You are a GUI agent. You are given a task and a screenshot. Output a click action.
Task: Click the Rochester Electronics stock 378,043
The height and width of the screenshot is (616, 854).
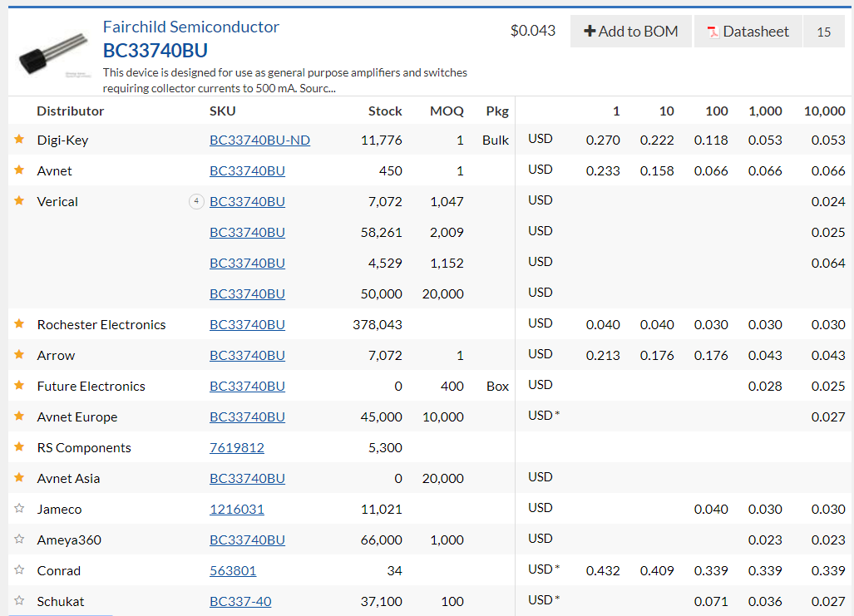[x=378, y=324]
